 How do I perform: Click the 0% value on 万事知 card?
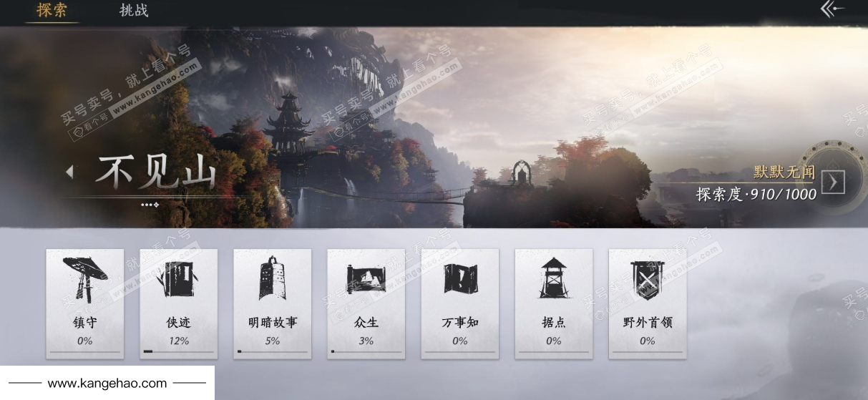[x=459, y=341]
